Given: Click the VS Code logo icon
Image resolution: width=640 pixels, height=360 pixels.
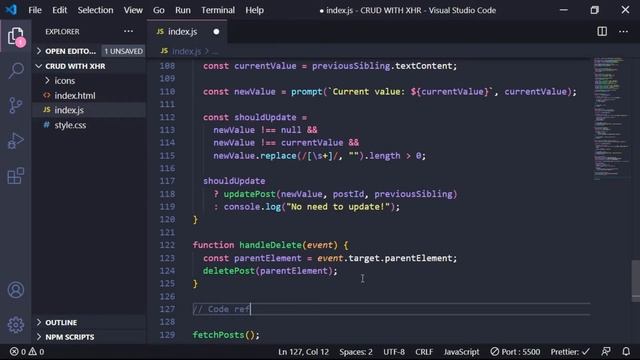Looking at the screenshot, I should 11,10.
